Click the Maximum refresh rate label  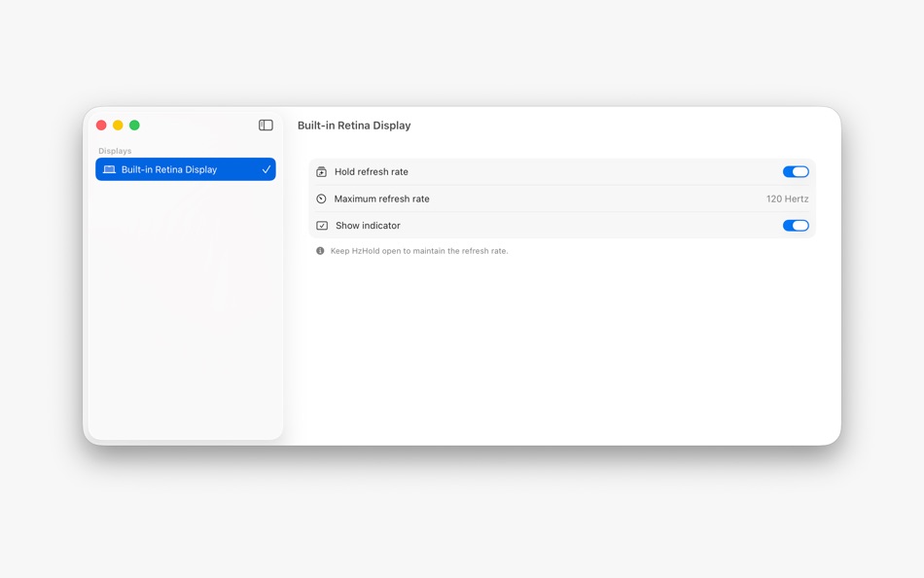click(x=382, y=199)
